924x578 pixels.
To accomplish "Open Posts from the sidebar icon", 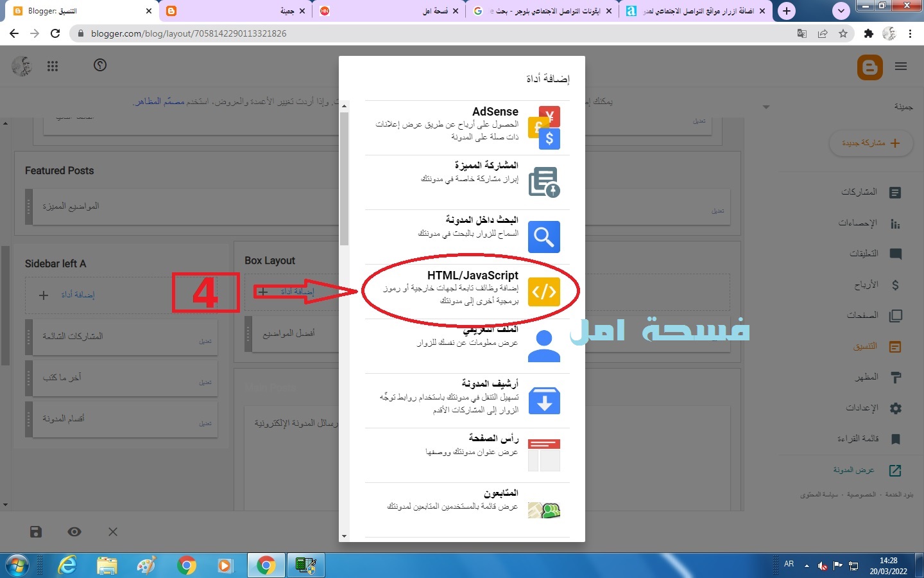I will (x=896, y=192).
